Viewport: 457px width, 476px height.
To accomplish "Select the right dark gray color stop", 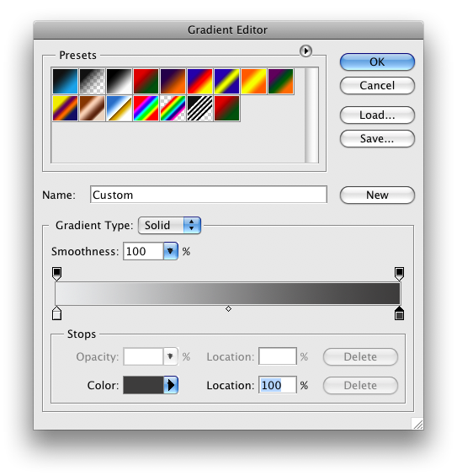I will 399,313.
